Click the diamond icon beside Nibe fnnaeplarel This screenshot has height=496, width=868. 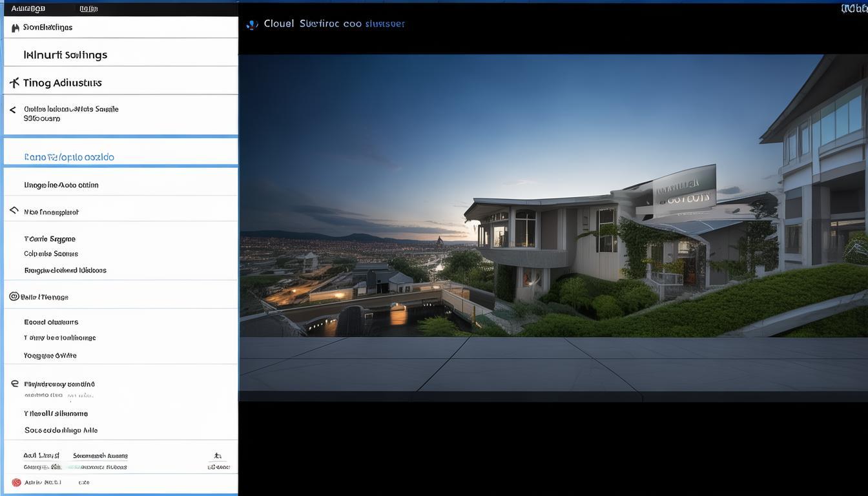click(x=14, y=211)
